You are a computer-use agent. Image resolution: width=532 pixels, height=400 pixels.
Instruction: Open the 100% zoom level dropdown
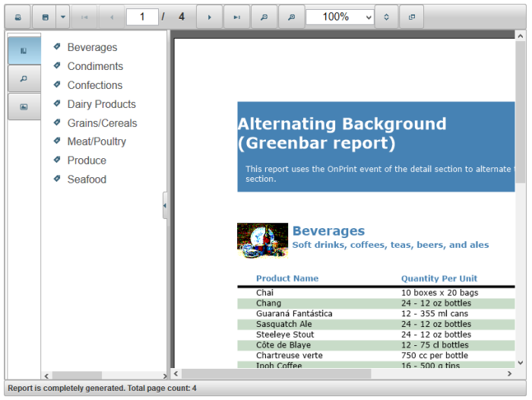340,17
